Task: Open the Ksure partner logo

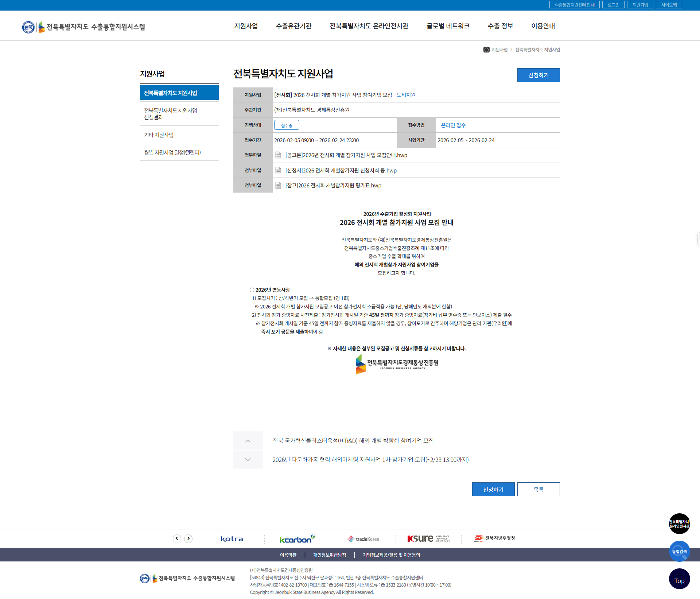Action: click(428, 538)
